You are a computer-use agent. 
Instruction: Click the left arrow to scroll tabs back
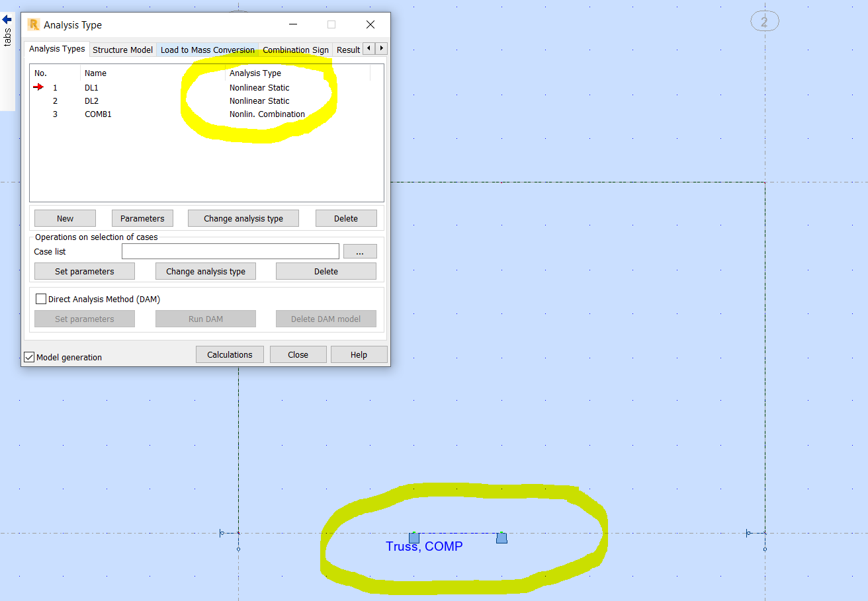[369, 48]
